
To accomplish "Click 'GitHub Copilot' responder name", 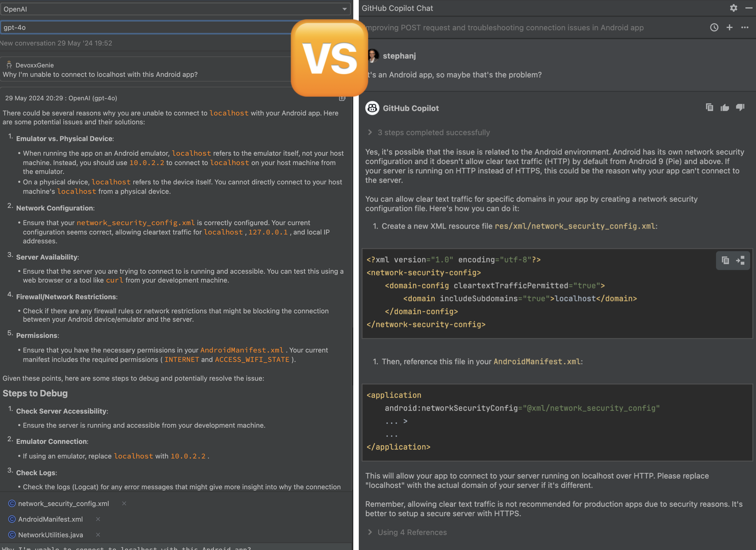I will pyautogui.click(x=411, y=108).
